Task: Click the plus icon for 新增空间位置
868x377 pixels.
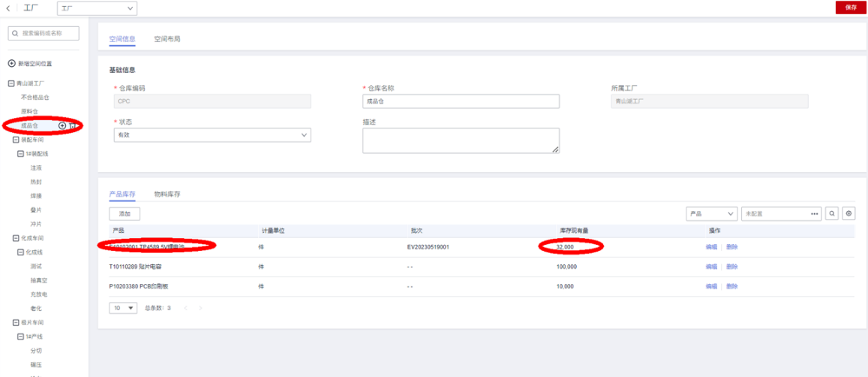Action: click(11, 64)
